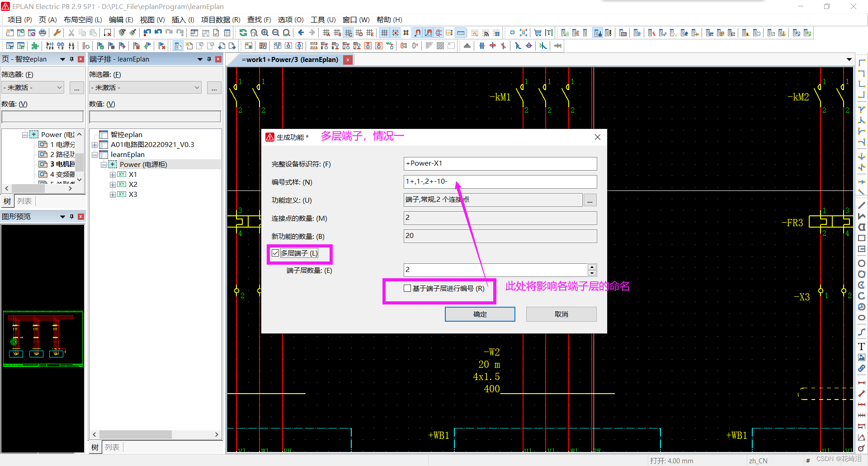Image resolution: width=868 pixels, height=466 pixels.
Task: Click the 端子排 panel 数值 input field
Action: (155, 117)
